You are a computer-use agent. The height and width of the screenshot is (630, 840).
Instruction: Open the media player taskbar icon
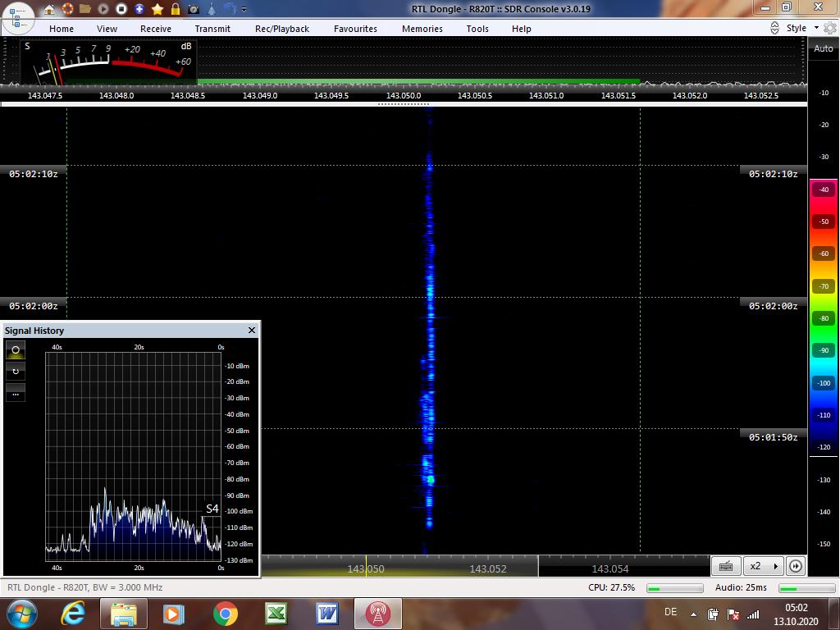pos(173,614)
